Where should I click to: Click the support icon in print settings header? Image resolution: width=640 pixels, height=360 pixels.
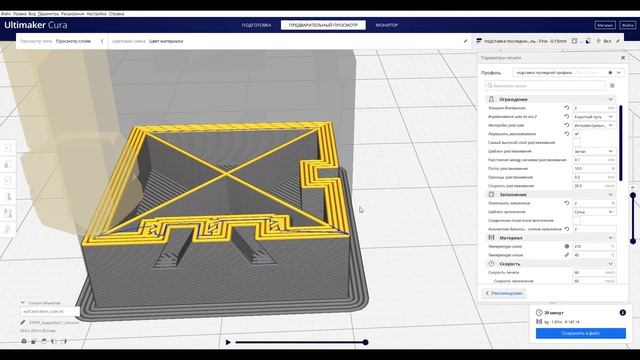click(588, 41)
